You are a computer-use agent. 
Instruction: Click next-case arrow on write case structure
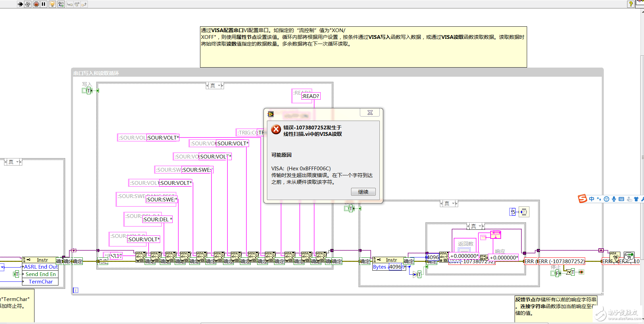[222, 86]
